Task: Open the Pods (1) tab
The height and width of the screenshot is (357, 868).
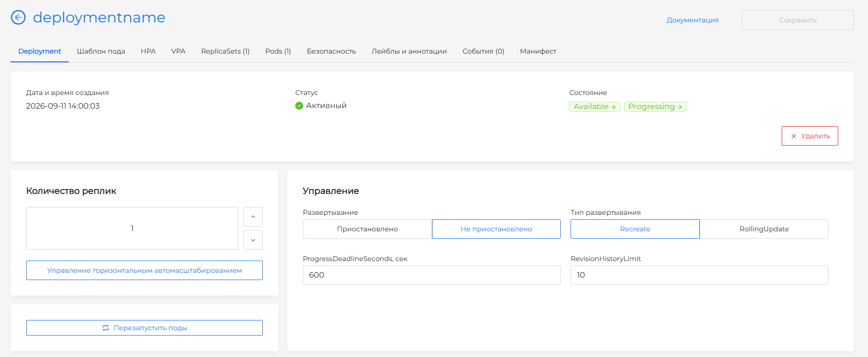Action: coord(278,51)
